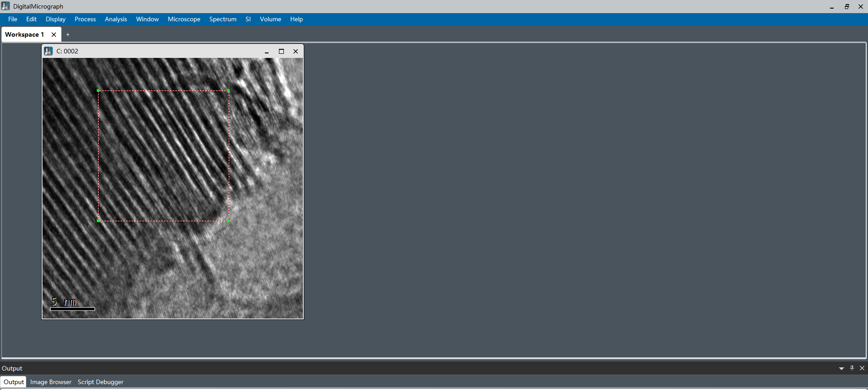Open the Window menu
Viewport: 868px width, 390px height.
[x=147, y=19]
